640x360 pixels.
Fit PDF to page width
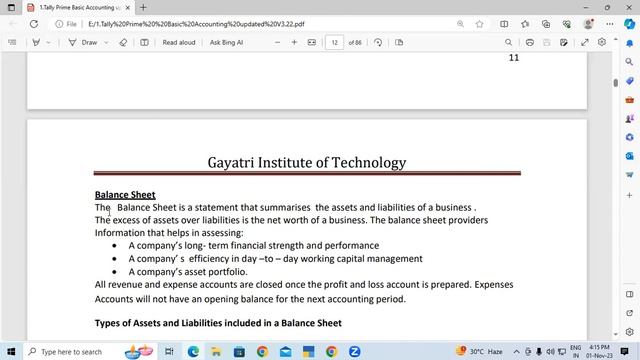pos(312,42)
